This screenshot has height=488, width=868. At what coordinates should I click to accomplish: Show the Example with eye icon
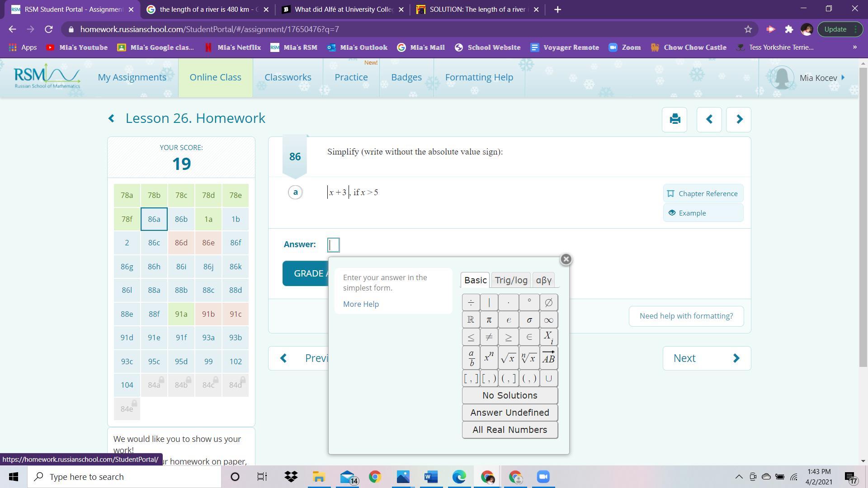click(703, 213)
